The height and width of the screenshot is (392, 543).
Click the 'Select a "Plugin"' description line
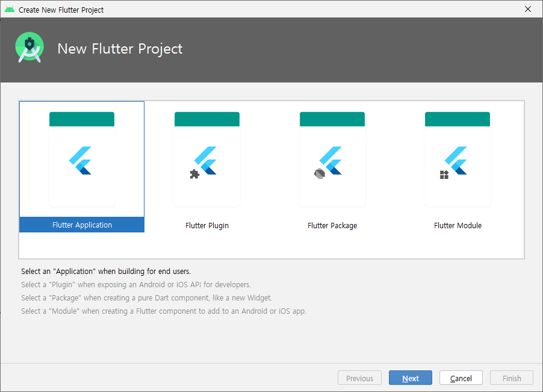(136, 285)
